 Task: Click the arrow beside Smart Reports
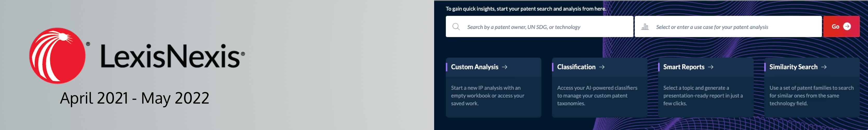pos(711,67)
